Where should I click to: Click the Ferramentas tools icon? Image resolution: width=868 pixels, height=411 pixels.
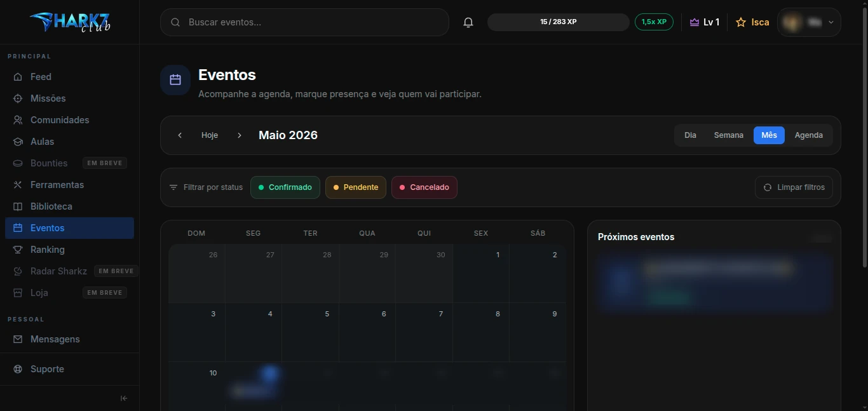[18, 185]
